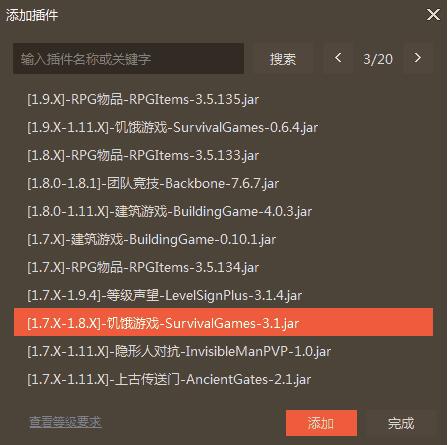Select BuildingGame-0.10.1.jar plugin
The image size is (448, 445).
coord(223,239)
